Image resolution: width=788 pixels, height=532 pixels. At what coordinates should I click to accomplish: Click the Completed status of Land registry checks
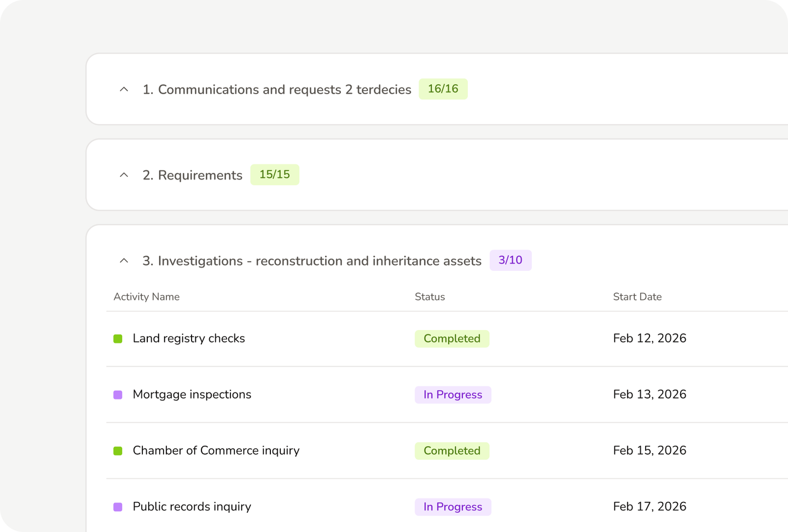pos(452,339)
